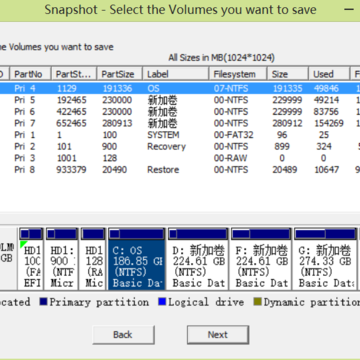Click PartSize value 280913
Screen dimensions: 360x360
(x=117, y=123)
